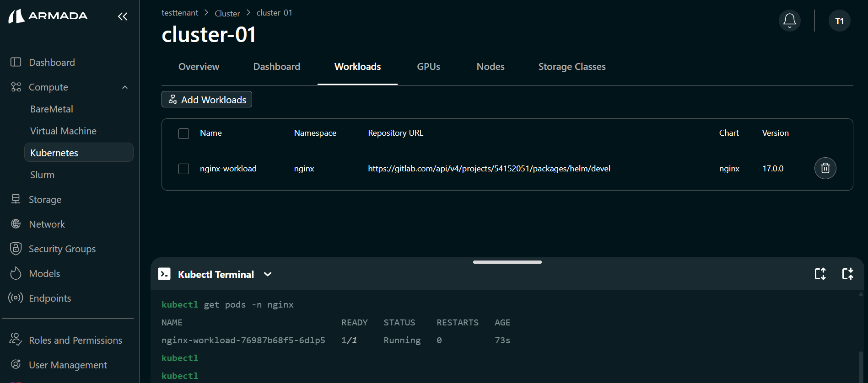
Task: Switch to the Overview tab
Action: tap(199, 67)
